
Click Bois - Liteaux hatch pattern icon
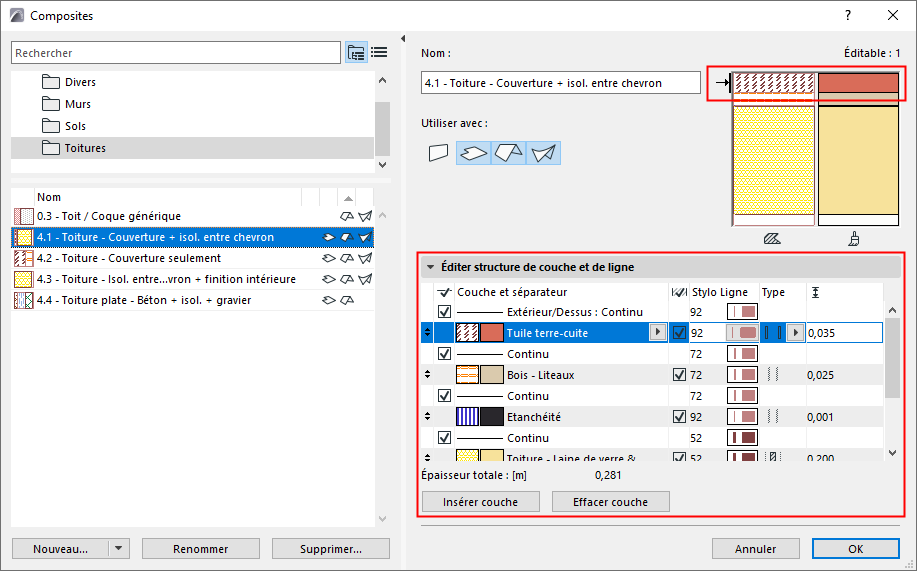[467, 375]
